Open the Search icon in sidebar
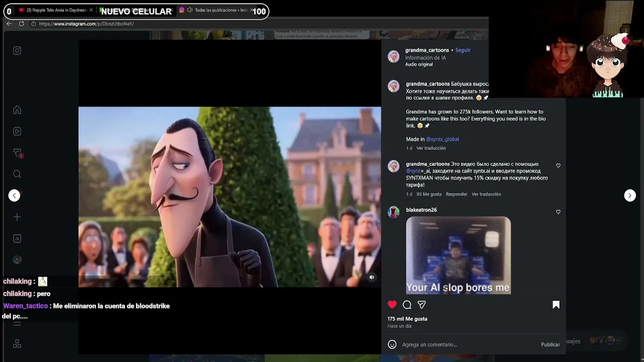644x362 pixels. [x=17, y=174]
